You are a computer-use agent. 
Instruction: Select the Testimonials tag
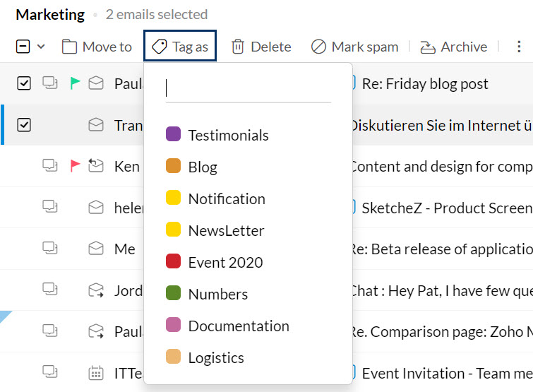(x=228, y=135)
